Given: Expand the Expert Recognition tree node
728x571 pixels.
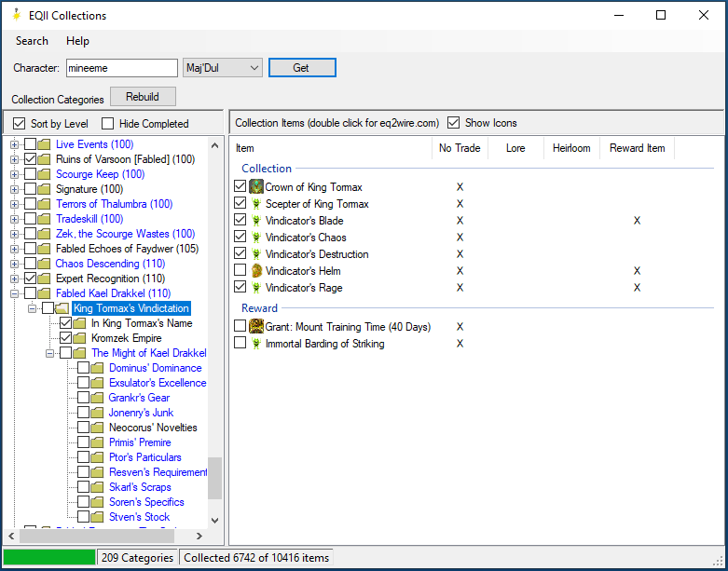Looking at the screenshot, I should point(14,279).
